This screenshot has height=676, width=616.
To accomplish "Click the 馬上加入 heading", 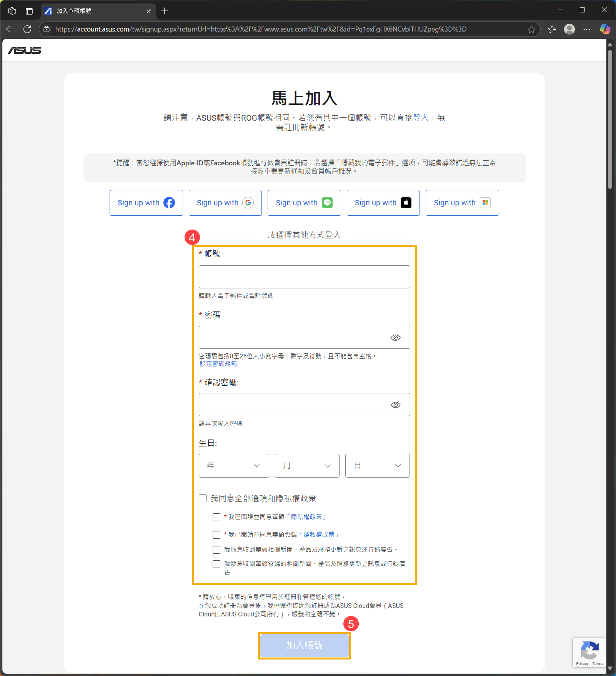I will [x=305, y=98].
